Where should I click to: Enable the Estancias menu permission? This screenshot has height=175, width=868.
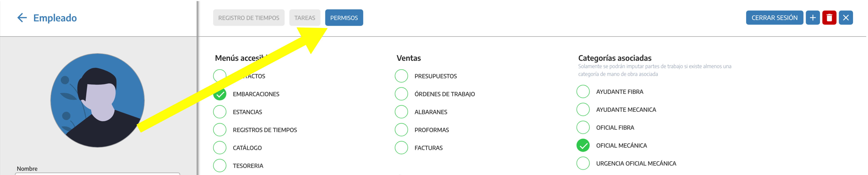click(220, 112)
